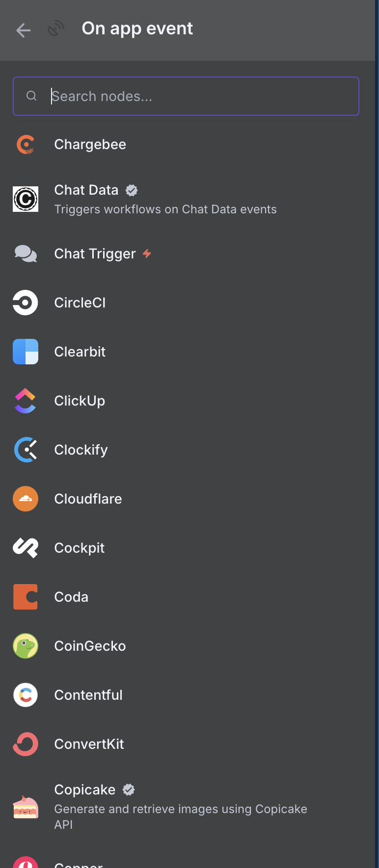Select the CircleCI logo icon
Screen dimensions: 379x868
tap(26, 303)
